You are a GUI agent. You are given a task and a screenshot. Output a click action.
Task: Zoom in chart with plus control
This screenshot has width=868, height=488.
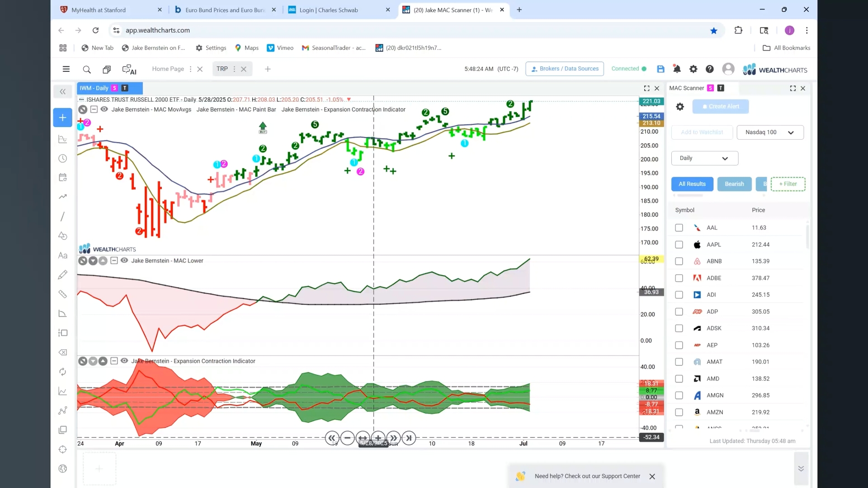click(378, 438)
